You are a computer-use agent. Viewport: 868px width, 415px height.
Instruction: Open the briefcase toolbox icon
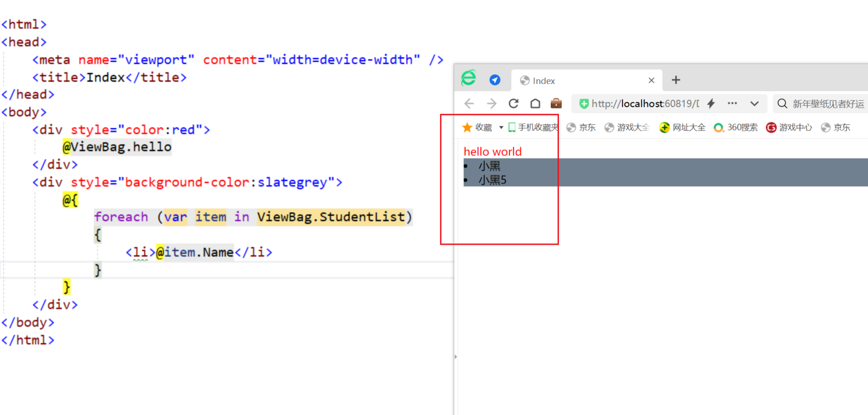[556, 103]
